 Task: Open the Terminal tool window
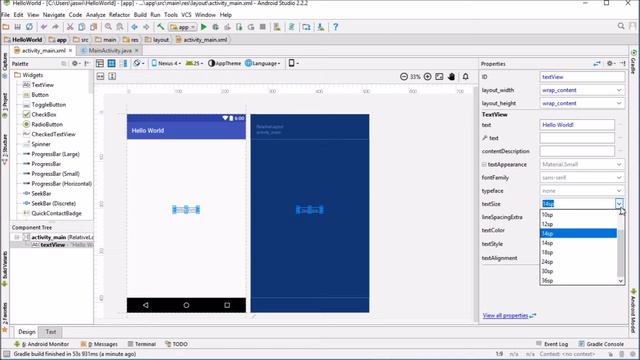142,344
